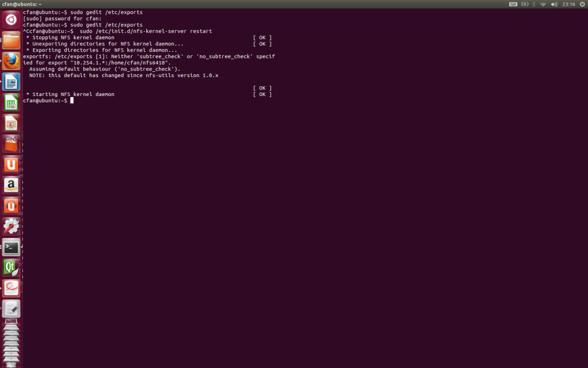This screenshot has height=368, width=588.
Task: Open battery indicator in top panel
Action: click(x=525, y=4)
